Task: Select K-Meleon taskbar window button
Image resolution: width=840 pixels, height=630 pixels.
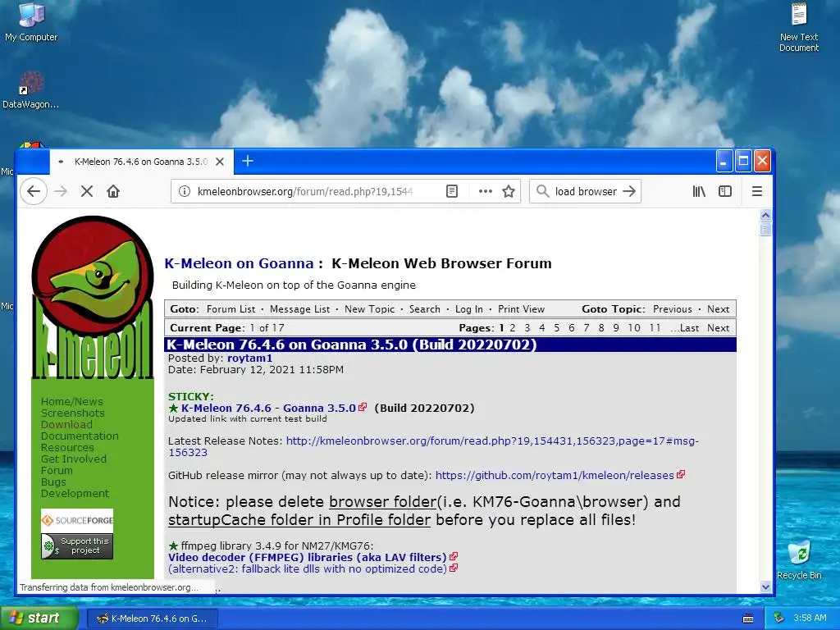Action: 152,619
